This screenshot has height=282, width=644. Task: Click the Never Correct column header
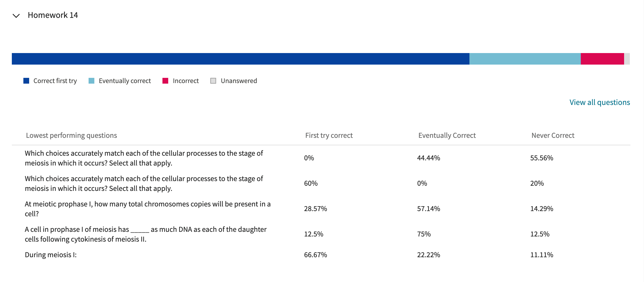[553, 136]
